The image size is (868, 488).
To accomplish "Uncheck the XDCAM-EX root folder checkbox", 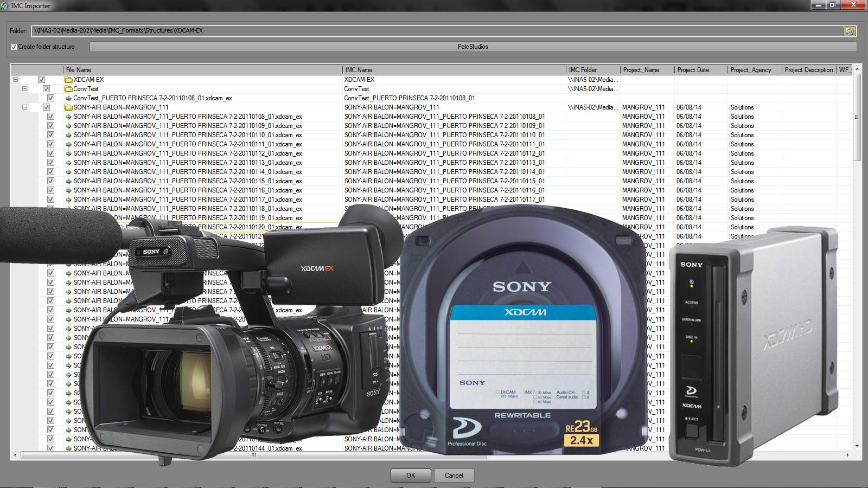I will [41, 80].
